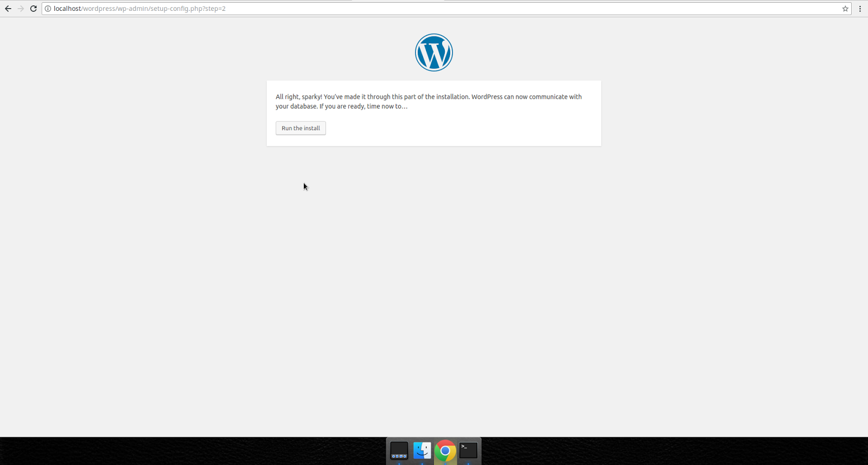
Task: Open the Chrome three-dot menu
Action: click(860, 9)
